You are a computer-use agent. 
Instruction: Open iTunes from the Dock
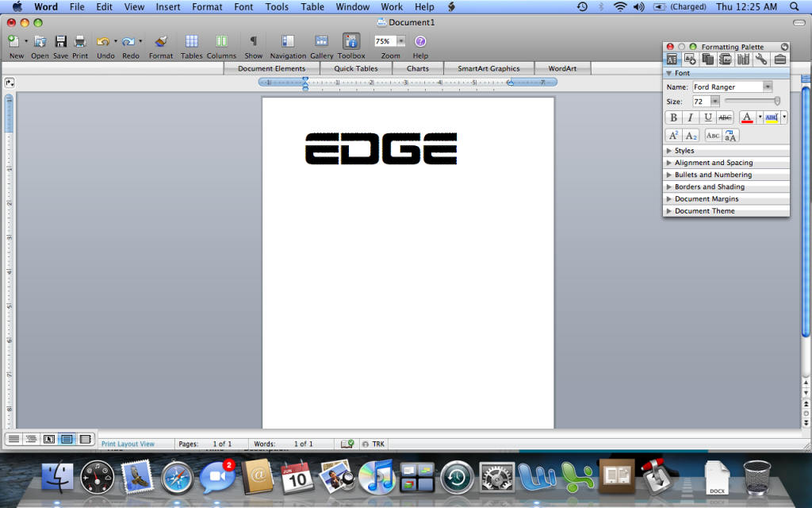(x=377, y=477)
